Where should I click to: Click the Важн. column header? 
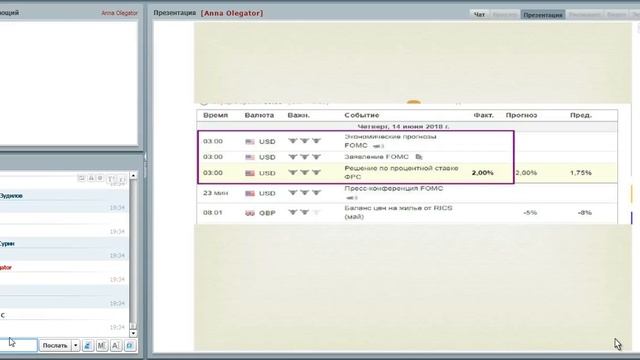tap(298, 115)
